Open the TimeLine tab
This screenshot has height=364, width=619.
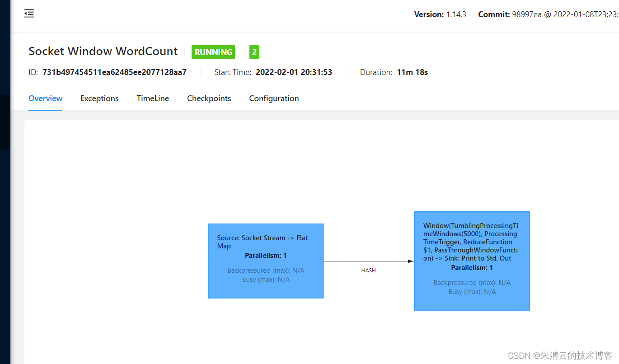click(153, 98)
